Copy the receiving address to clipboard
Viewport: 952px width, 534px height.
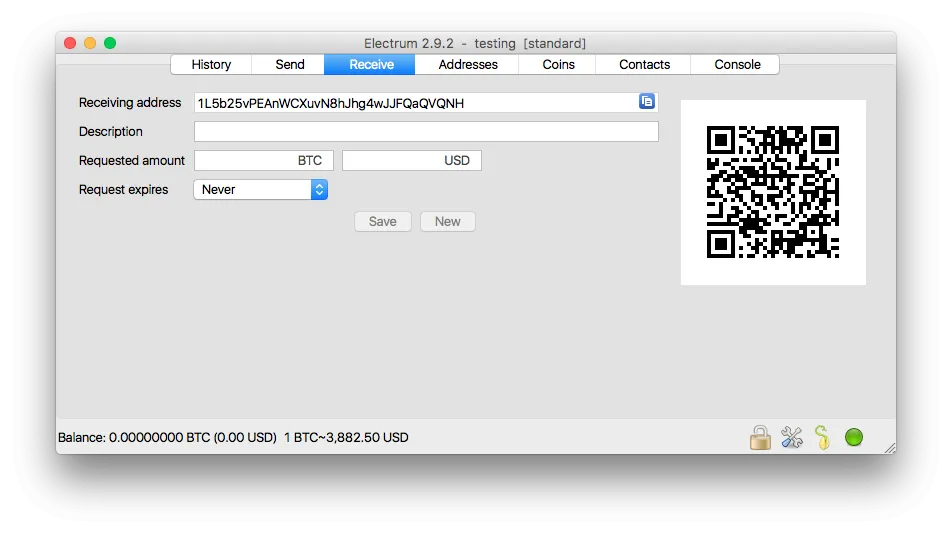coord(647,101)
